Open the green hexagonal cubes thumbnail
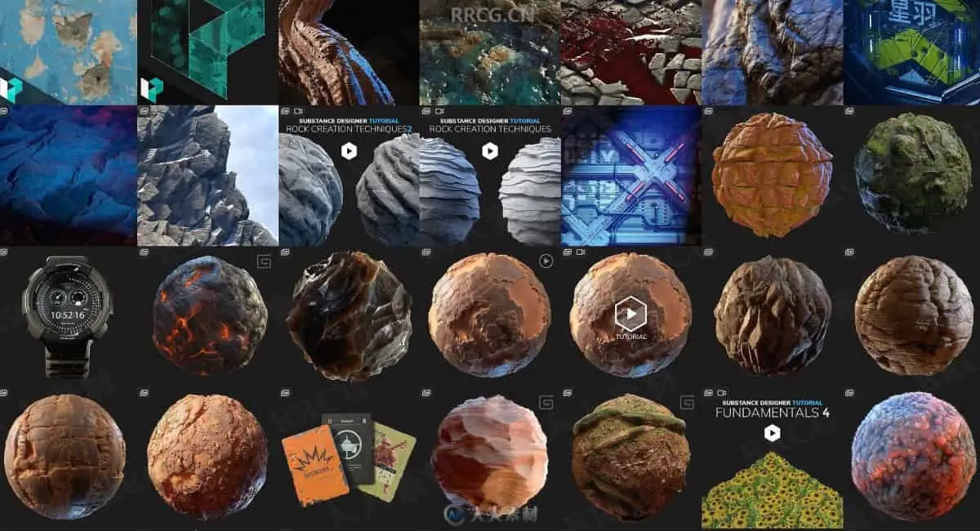Image resolution: width=980 pixels, height=531 pixels. click(x=208, y=52)
